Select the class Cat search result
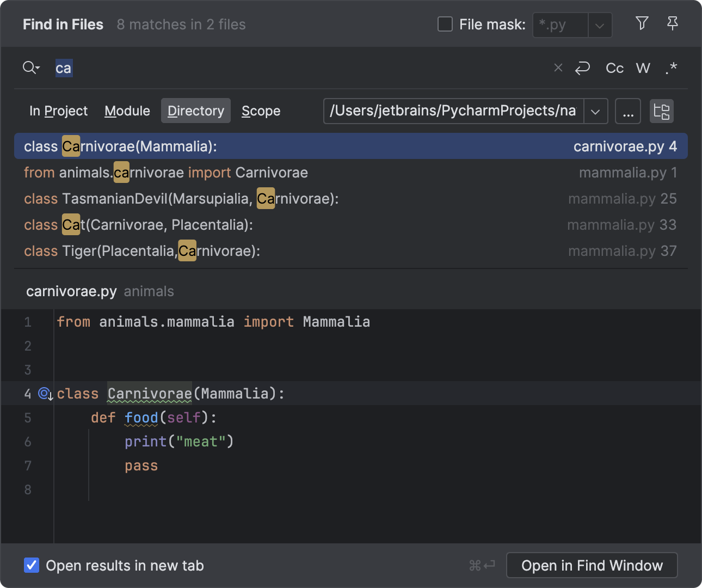 pos(138,225)
